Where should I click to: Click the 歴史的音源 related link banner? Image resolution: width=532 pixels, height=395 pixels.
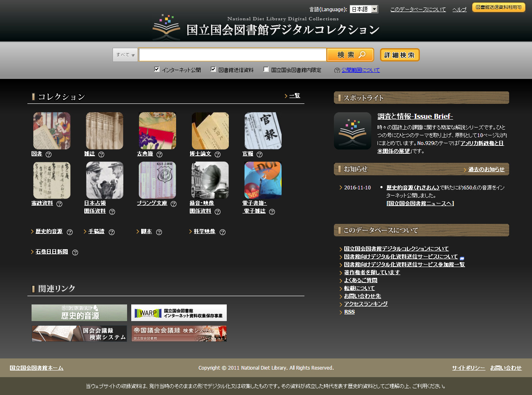pyautogui.click(x=79, y=313)
